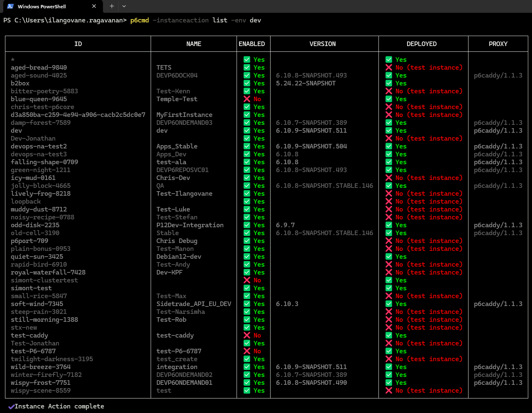Click red X in ENABLED column for test-caddy row
This screenshot has width=532, height=413.
click(247, 335)
